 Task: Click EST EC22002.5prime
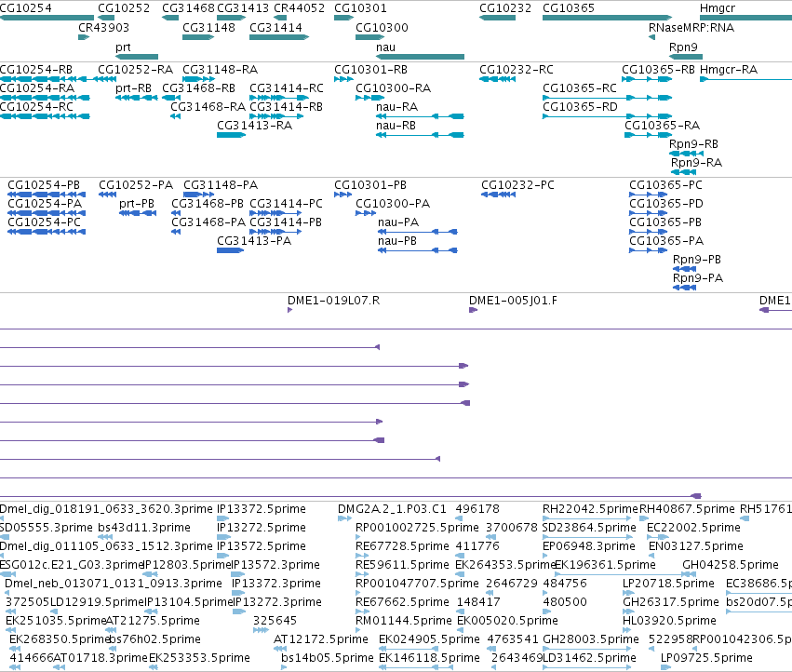[693, 528]
